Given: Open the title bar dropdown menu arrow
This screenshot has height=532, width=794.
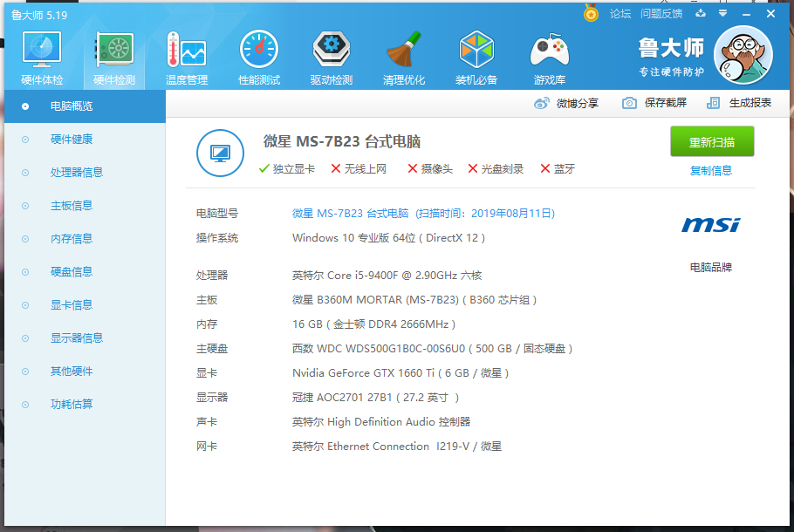Looking at the screenshot, I should point(722,13).
